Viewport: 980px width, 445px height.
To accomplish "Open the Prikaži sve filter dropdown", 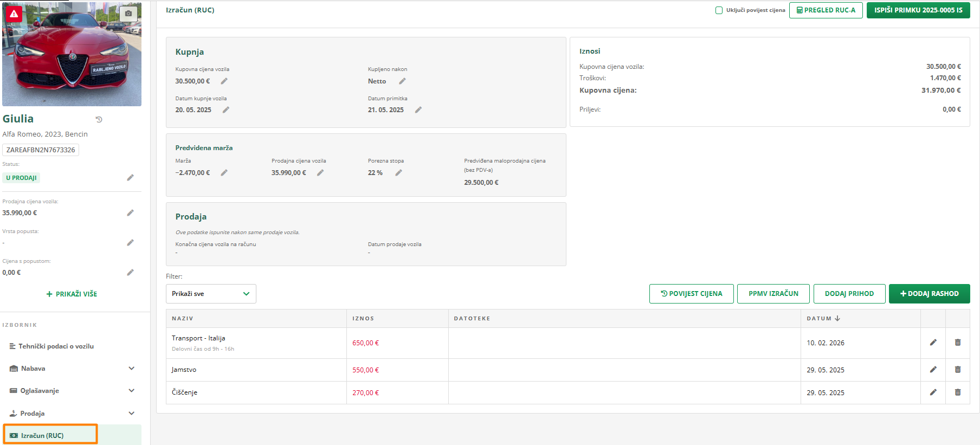I will 211,294.
